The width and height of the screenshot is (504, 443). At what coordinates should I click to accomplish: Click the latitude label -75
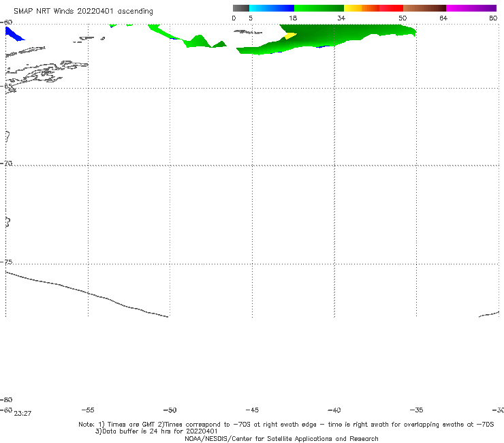click(6, 262)
